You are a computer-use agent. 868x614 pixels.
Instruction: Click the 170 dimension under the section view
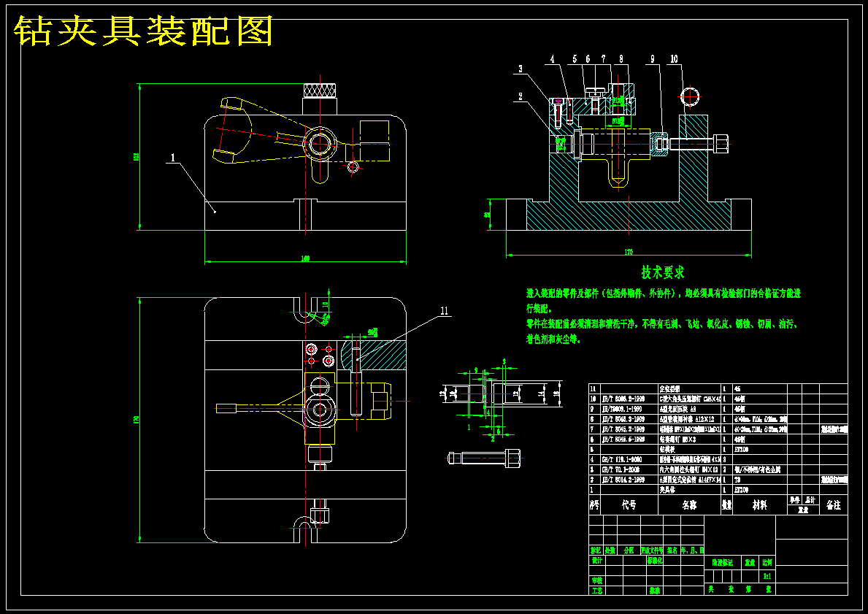[x=629, y=253]
